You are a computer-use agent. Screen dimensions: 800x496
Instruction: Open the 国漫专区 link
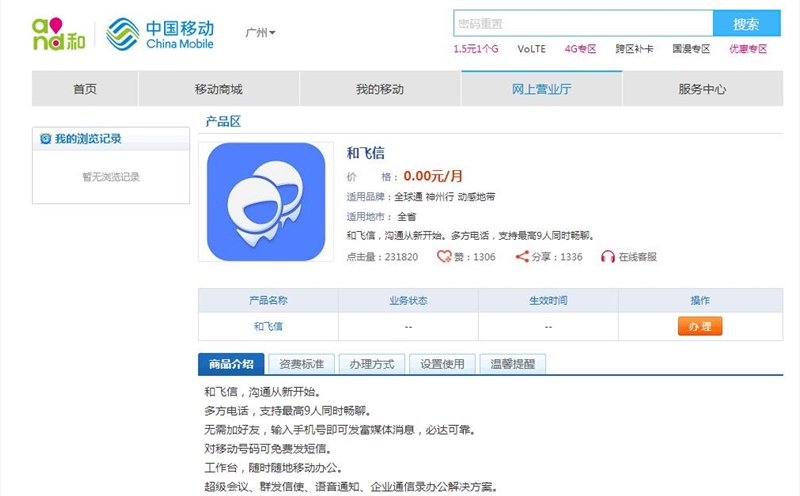[x=691, y=49]
